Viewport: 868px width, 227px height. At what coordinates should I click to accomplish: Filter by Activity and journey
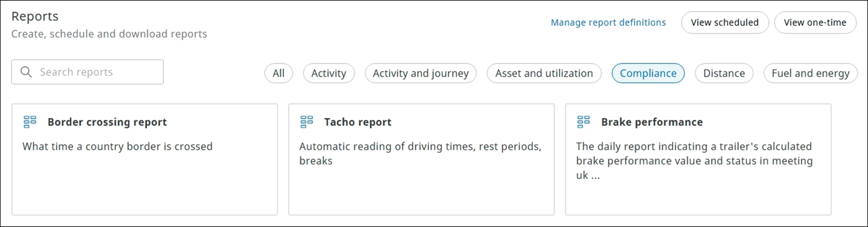420,73
